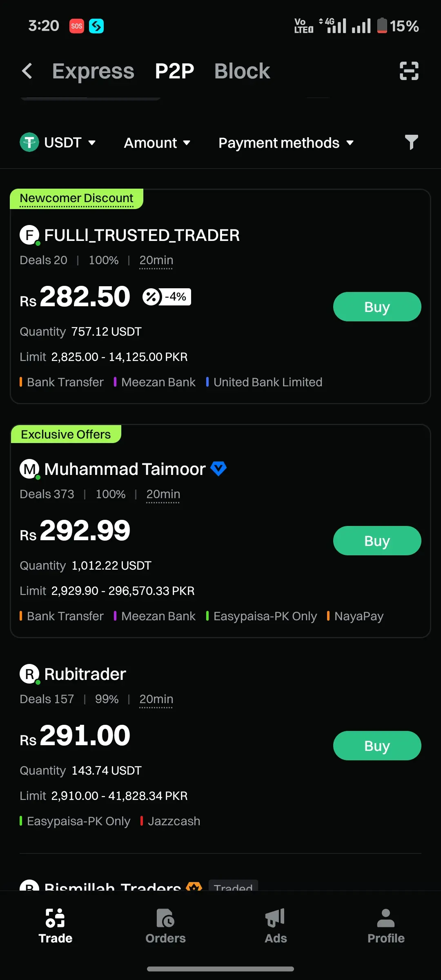Expand the Payment methods dropdown
Viewport: 441px width, 980px height.
pyautogui.click(x=286, y=143)
